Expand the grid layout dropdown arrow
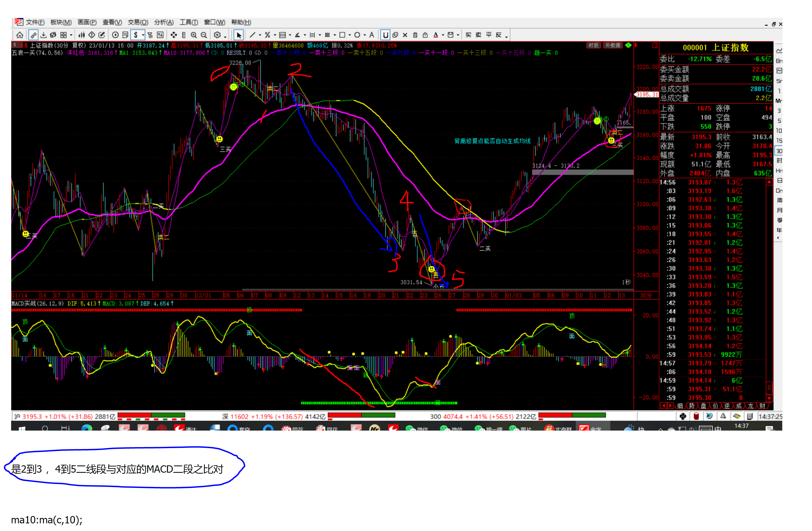Viewport: 812px width, 531px height. [x=71, y=35]
